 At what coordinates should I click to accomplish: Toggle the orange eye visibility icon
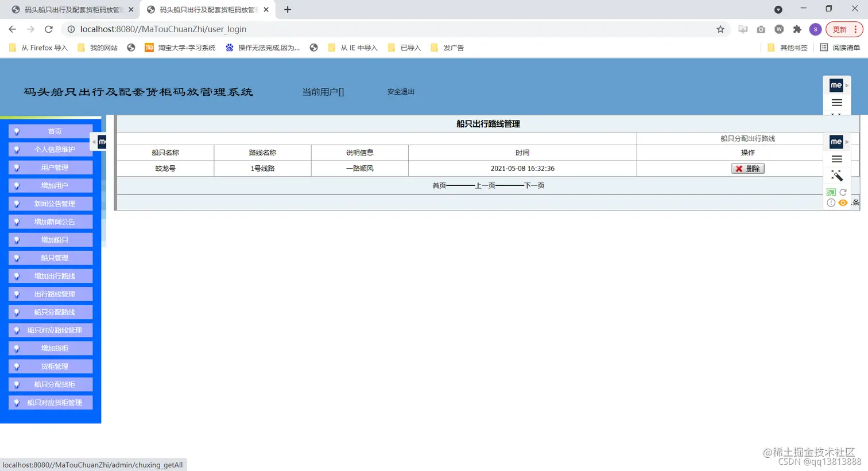pyautogui.click(x=843, y=203)
